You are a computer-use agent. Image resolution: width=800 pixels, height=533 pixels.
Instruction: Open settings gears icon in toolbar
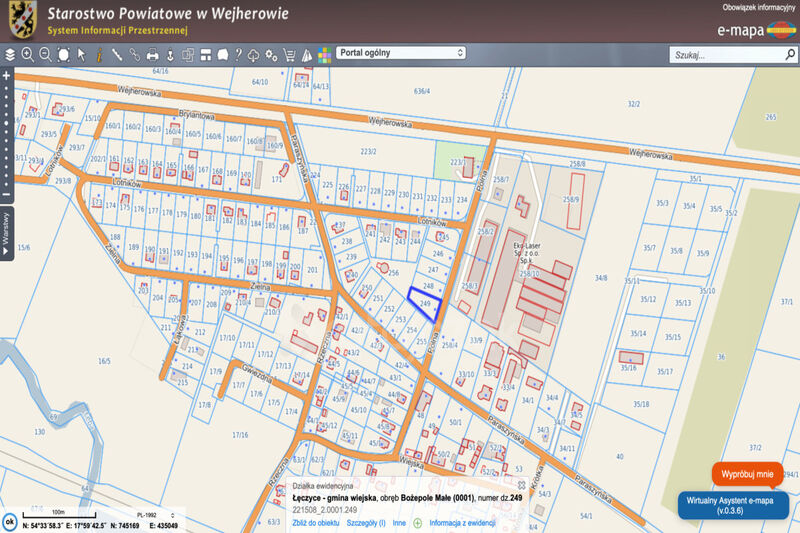[272, 54]
